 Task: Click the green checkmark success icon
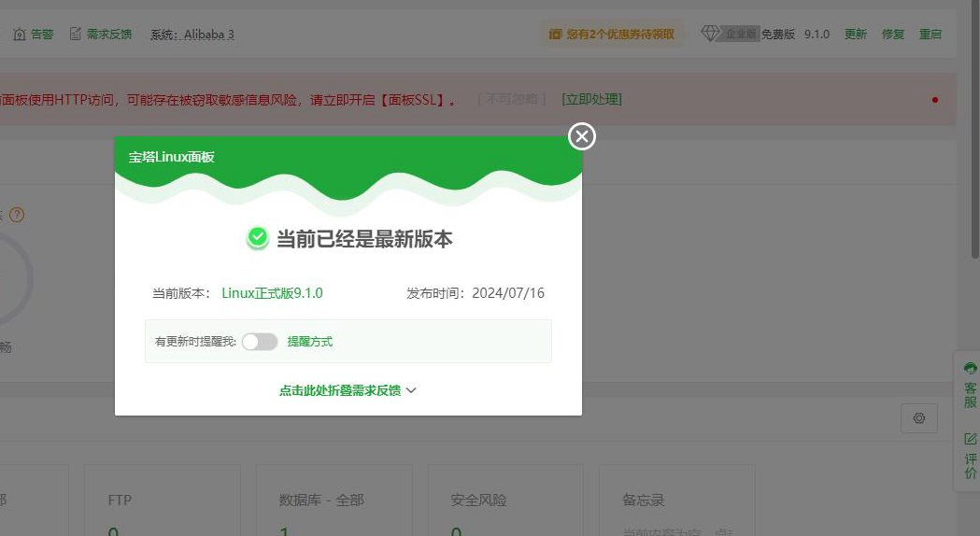pos(258,237)
